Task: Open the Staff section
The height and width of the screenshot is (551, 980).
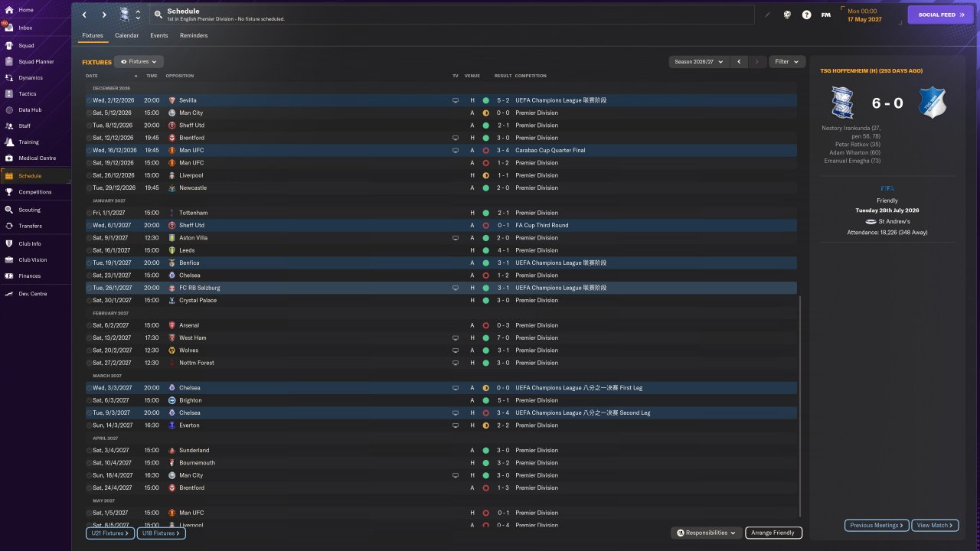Action: pyautogui.click(x=25, y=126)
